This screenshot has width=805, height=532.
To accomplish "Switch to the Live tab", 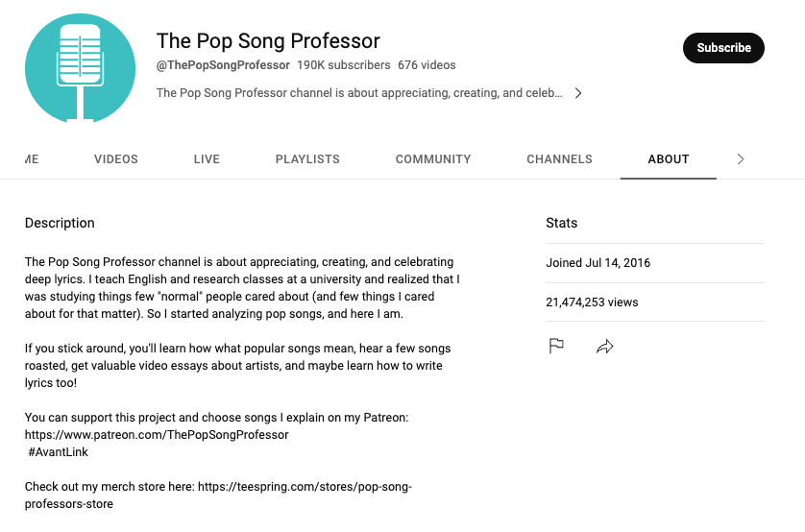I will tap(207, 159).
